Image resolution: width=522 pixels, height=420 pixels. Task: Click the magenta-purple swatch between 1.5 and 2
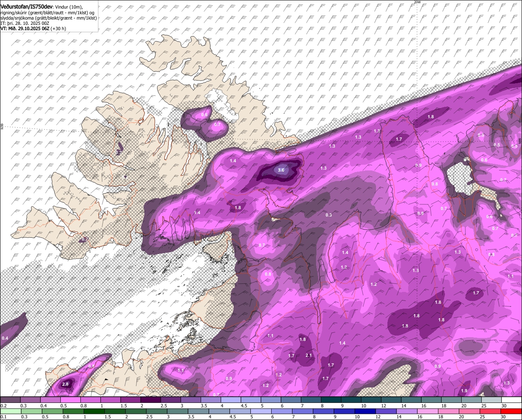click(x=130, y=400)
